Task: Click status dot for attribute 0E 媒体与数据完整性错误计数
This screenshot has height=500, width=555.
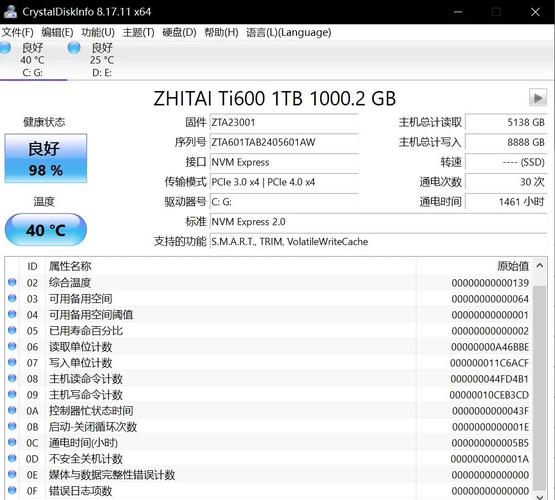Action: point(12,474)
